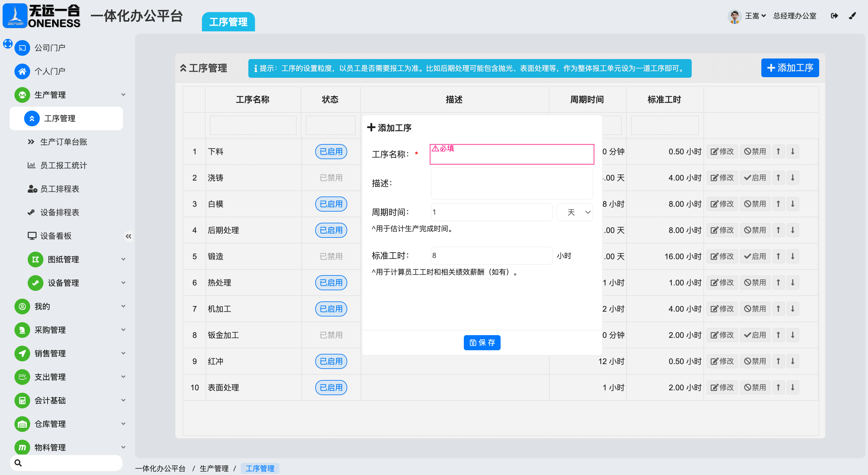This screenshot has height=475, width=868.
Task: Open 公司门户 sidebar icon
Action: point(22,48)
